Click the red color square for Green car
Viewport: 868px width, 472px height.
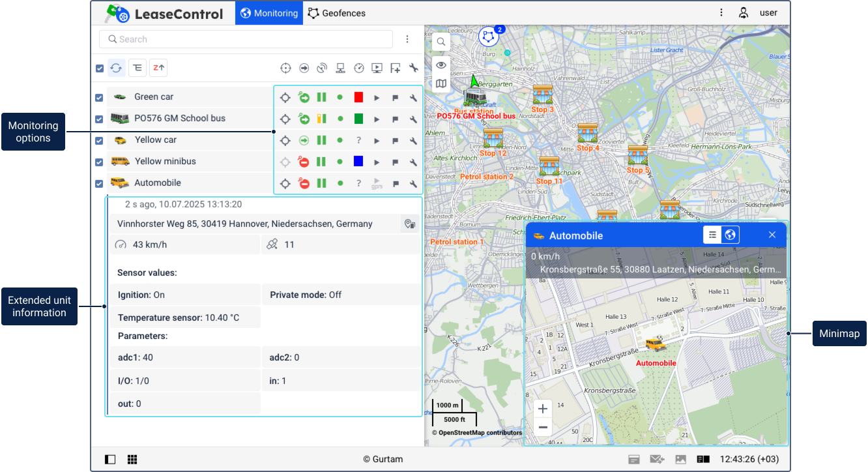(x=358, y=98)
